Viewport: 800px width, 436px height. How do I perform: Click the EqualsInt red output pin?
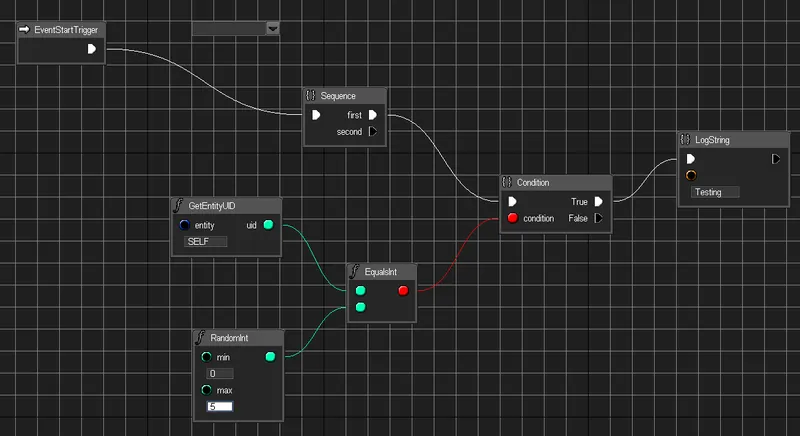click(x=403, y=291)
